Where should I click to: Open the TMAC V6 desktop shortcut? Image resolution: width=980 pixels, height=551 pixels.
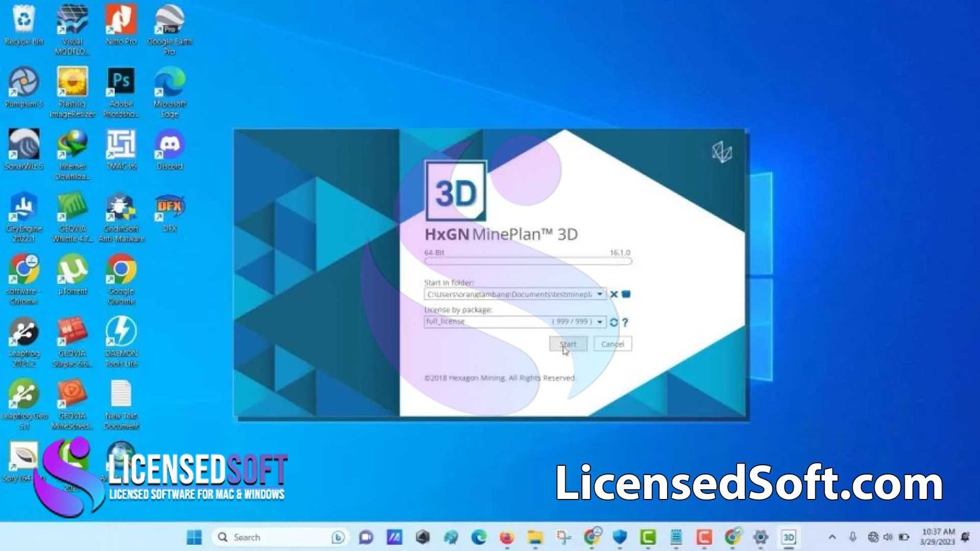(121, 149)
